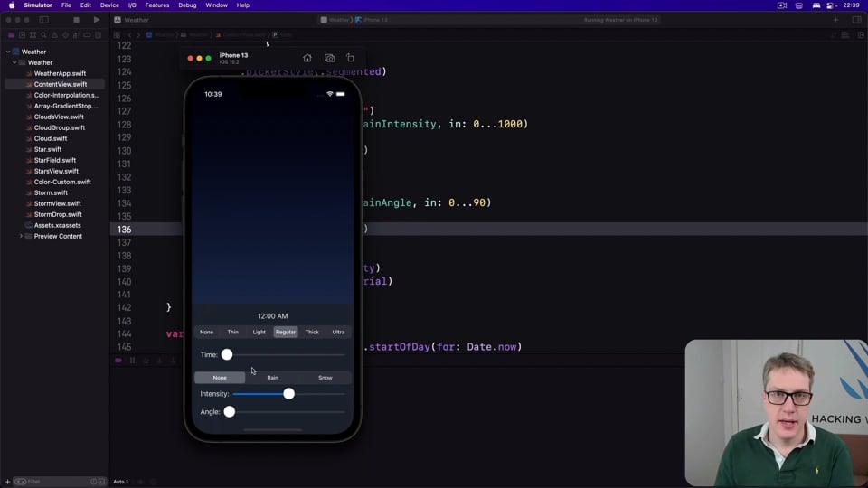Adjust editor options icon at top right
The image size is (868, 488).
(x=845, y=35)
